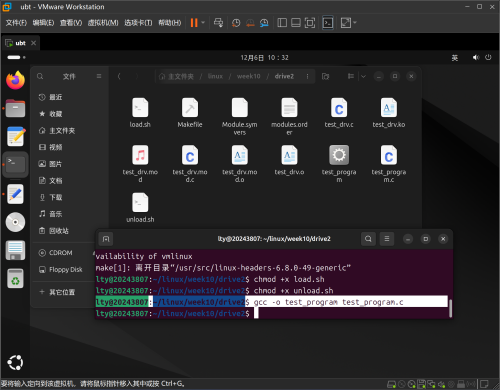
Task: Select 主文件夹 in the Files sidebar
Action: point(68,130)
